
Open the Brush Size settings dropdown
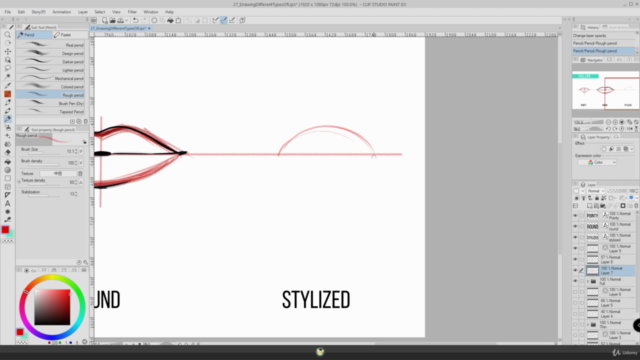tap(81, 151)
